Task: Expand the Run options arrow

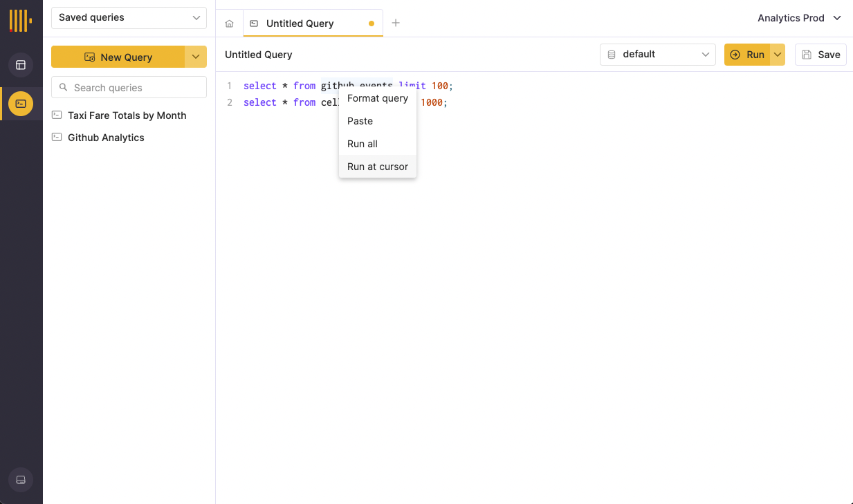Action: 778,55
